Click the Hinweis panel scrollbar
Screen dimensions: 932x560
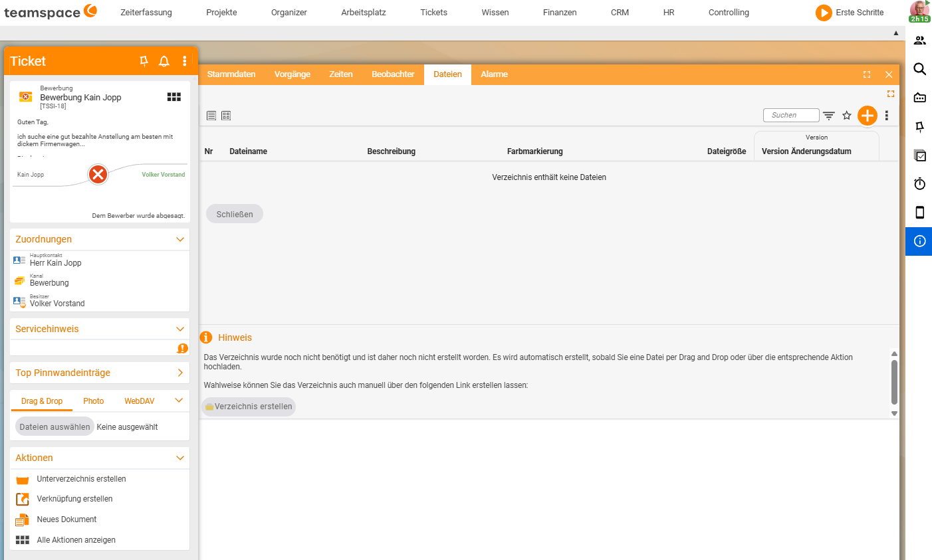pyautogui.click(x=894, y=383)
